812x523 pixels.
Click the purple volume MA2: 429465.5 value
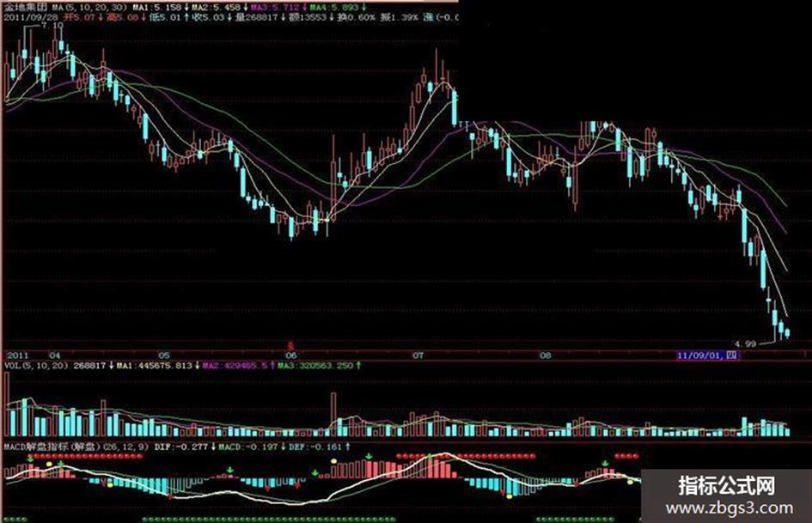235,366
